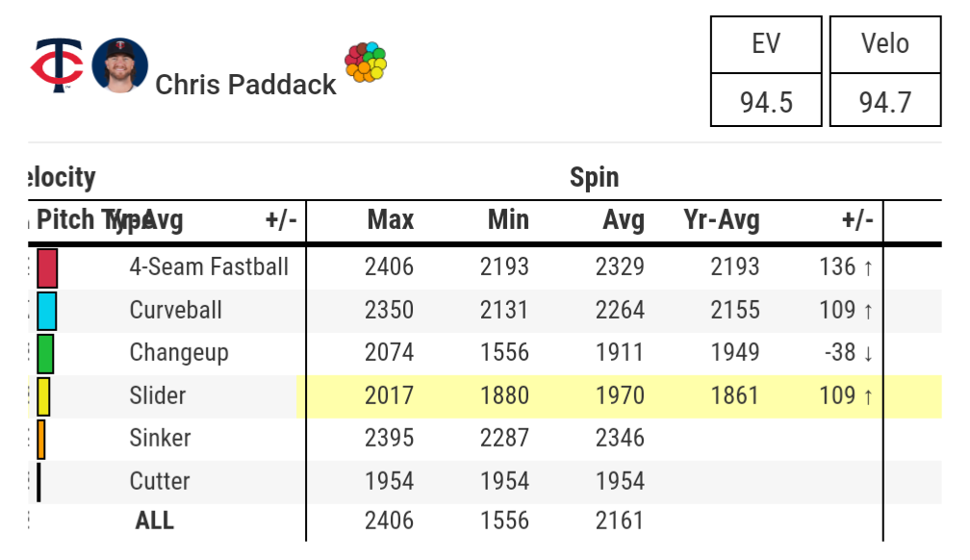970x560 pixels.
Task: Click the orange Sinker color swatch
Action: (41, 439)
